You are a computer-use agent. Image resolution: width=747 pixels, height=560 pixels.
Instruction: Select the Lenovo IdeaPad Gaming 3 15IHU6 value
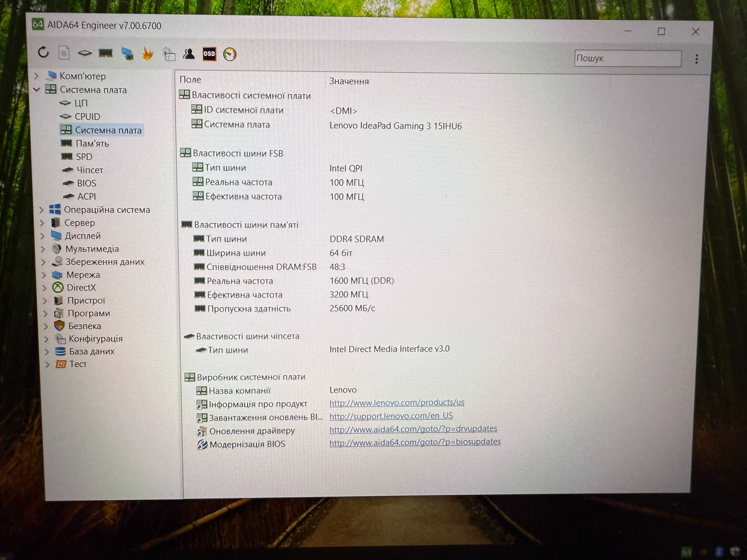(x=395, y=126)
